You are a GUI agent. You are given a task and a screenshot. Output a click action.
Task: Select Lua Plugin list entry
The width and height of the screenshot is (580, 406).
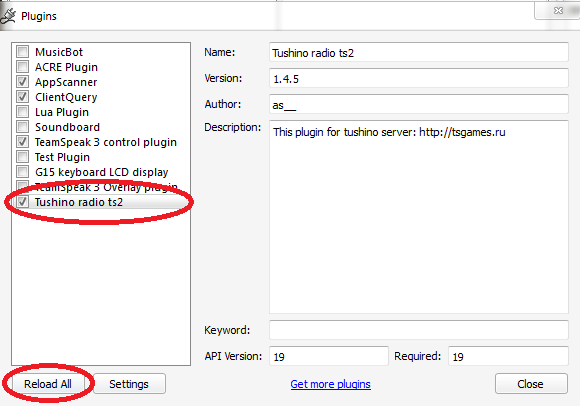[62, 112]
